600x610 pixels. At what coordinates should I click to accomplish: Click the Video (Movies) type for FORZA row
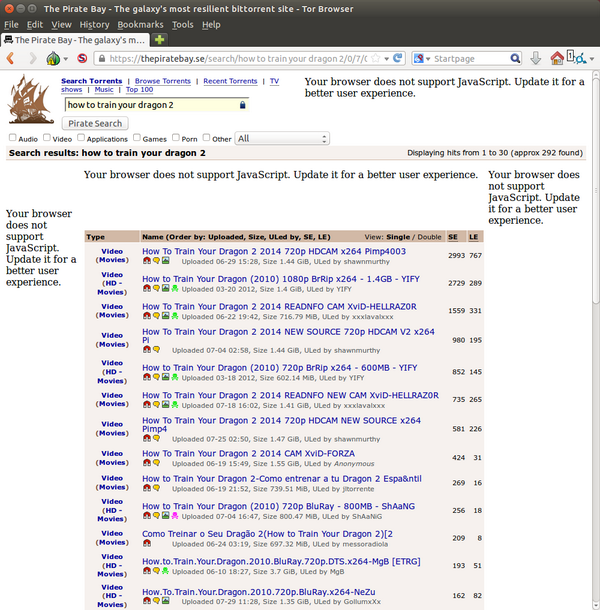(x=112, y=458)
